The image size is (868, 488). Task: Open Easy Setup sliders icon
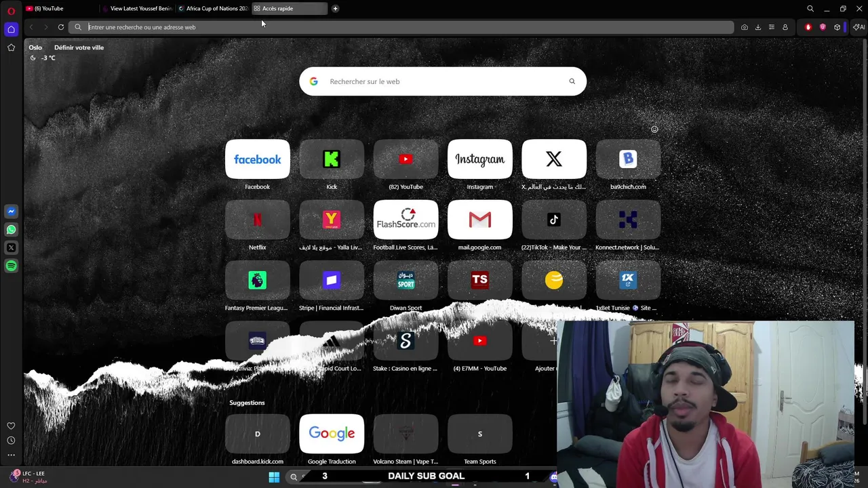pyautogui.click(x=772, y=27)
